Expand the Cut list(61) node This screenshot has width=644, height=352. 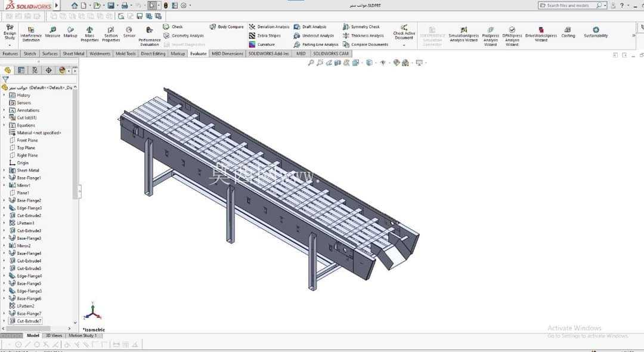4,118
